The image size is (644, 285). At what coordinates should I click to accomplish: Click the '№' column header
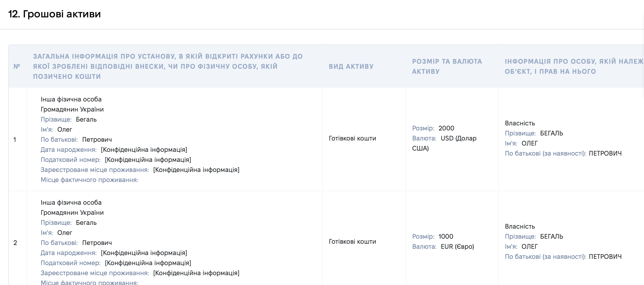tap(17, 66)
